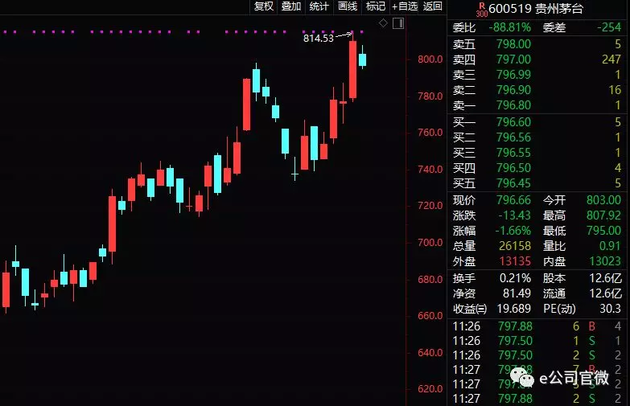Screen dimensions: 630x406
Task: Add stock via +自选 button
Action: coord(405,6)
